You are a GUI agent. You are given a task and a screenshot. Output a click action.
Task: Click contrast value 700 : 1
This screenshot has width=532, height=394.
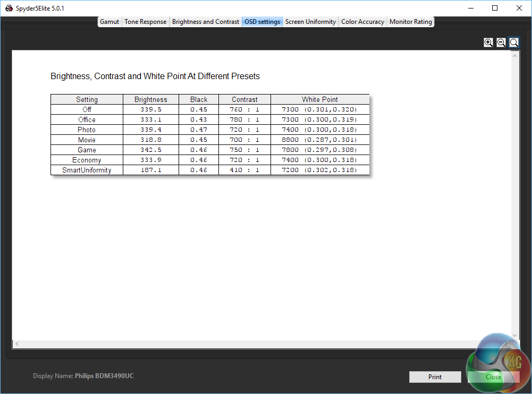pyautogui.click(x=244, y=140)
